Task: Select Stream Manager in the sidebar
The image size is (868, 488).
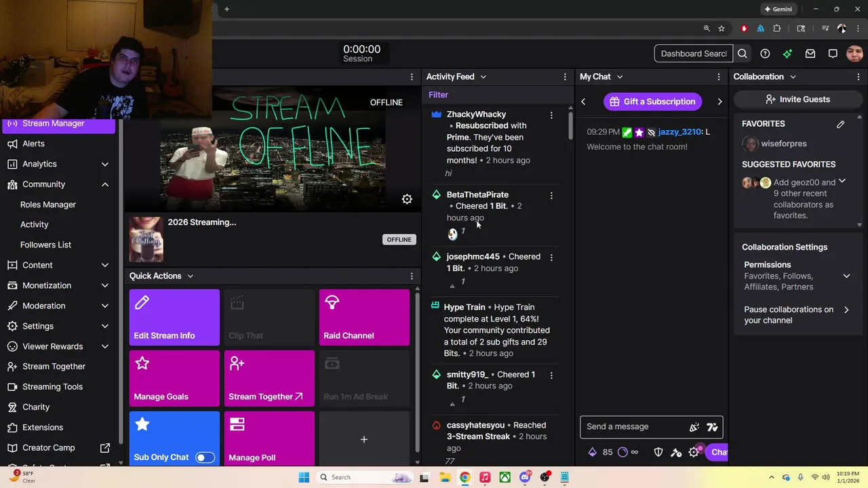Action: point(58,123)
